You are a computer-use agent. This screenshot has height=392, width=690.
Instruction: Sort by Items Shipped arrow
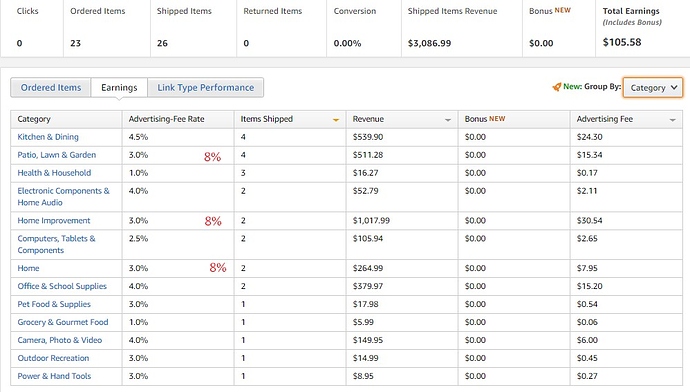click(336, 120)
